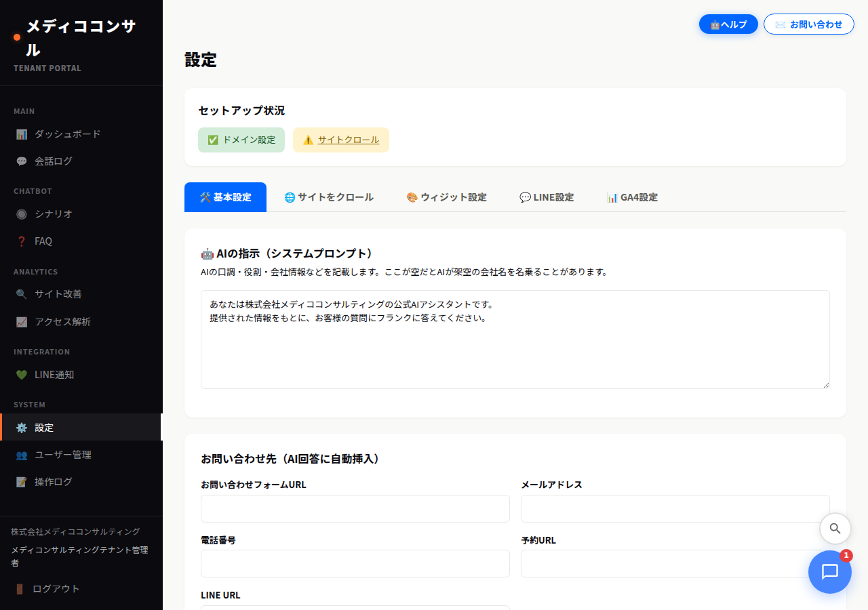The width and height of the screenshot is (868, 610).
Task: Click the ヘルプ button
Action: coord(728,24)
